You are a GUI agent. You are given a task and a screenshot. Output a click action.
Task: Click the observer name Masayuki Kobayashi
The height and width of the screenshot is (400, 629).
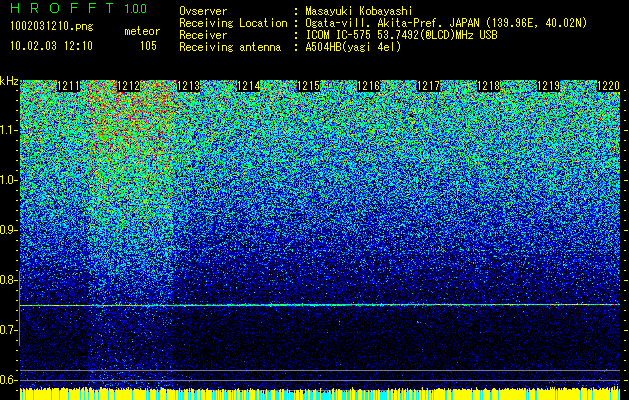tap(359, 11)
